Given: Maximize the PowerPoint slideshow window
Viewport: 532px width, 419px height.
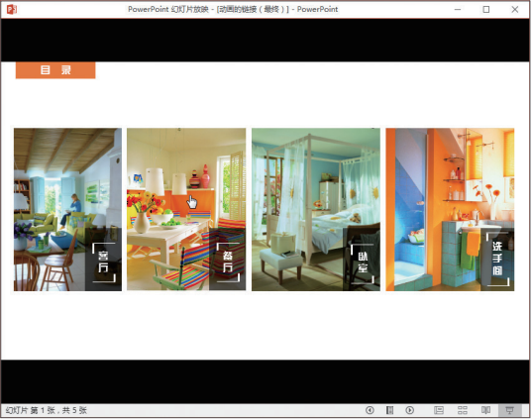Looking at the screenshot, I should pos(486,9).
